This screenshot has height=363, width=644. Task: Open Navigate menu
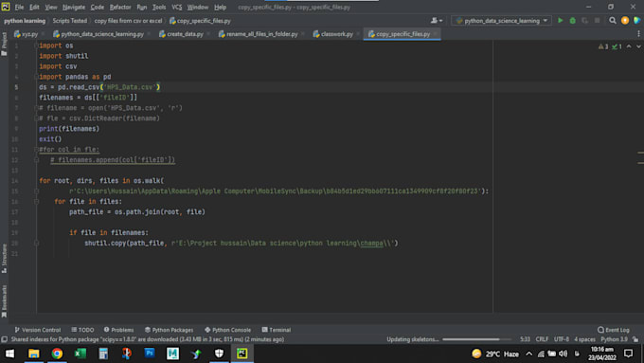click(x=74, y=7)
